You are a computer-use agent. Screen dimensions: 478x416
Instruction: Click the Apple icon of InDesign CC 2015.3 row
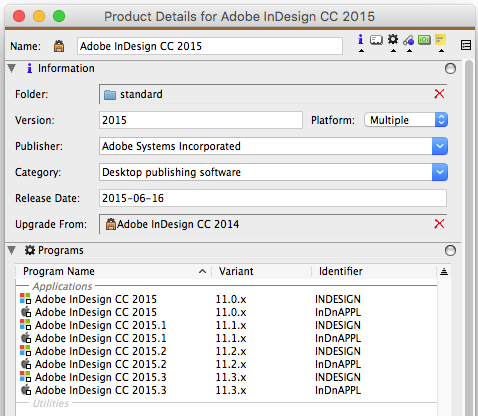pyautogui.click(x=26, y=390)
